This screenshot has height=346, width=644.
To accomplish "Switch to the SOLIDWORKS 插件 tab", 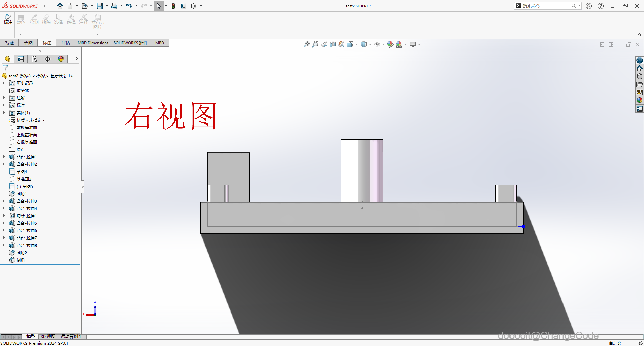I will click(130, 43).
